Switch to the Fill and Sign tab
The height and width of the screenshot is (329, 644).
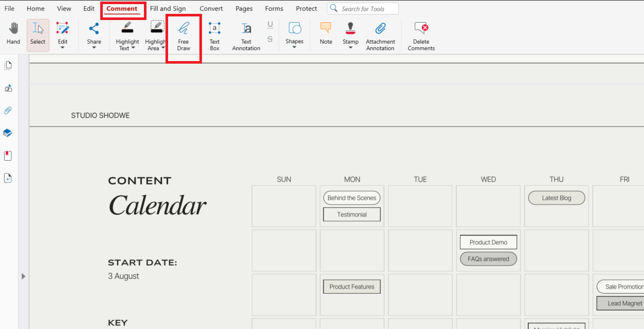coord(168,8)
